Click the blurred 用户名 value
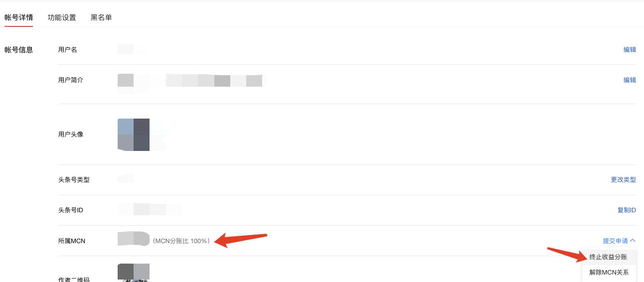Viewport: 644px width, 282px height. click(x=132, y=49)
